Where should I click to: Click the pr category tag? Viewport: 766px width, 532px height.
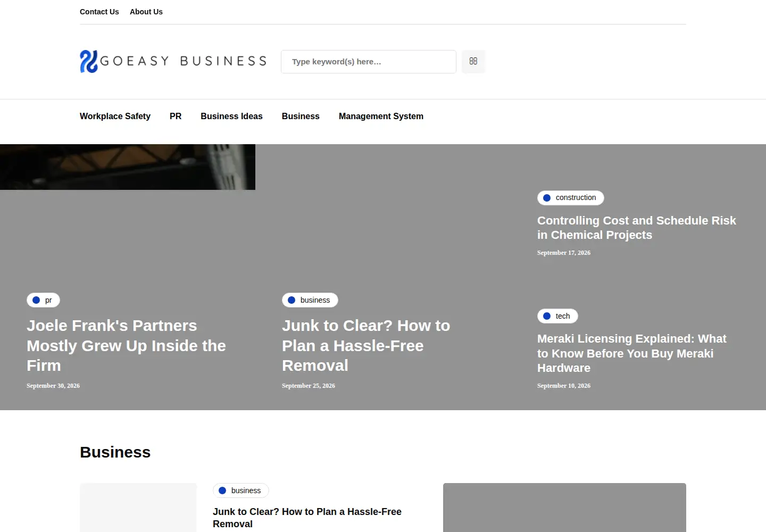tap(43, 300)
